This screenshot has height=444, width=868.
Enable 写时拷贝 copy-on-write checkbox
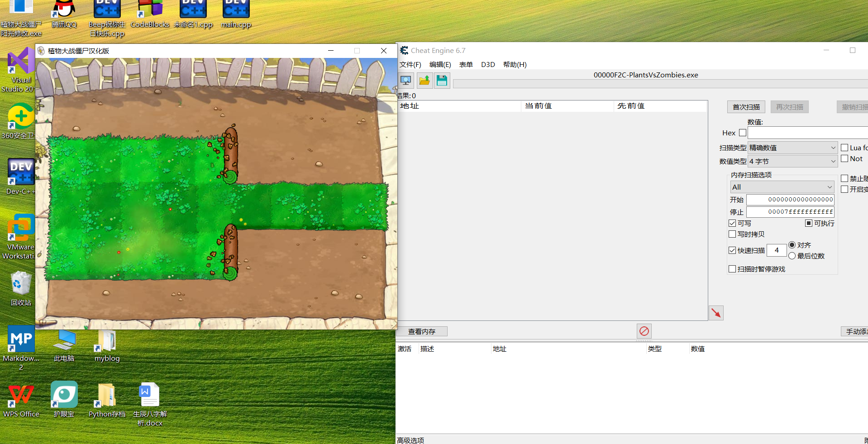pos(732,234)
